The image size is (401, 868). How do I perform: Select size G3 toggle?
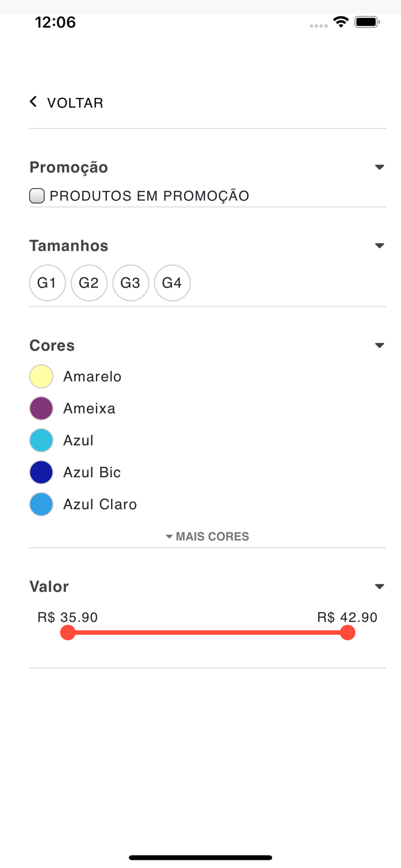131,282
